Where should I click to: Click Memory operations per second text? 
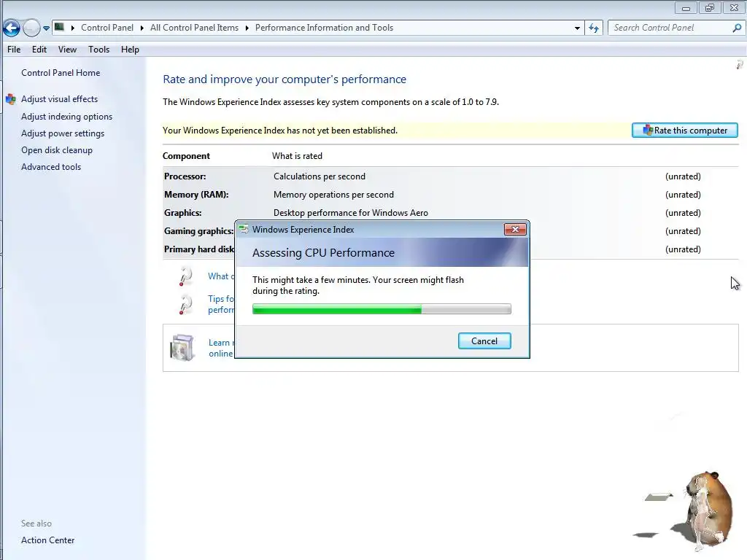tap(333, 194)
